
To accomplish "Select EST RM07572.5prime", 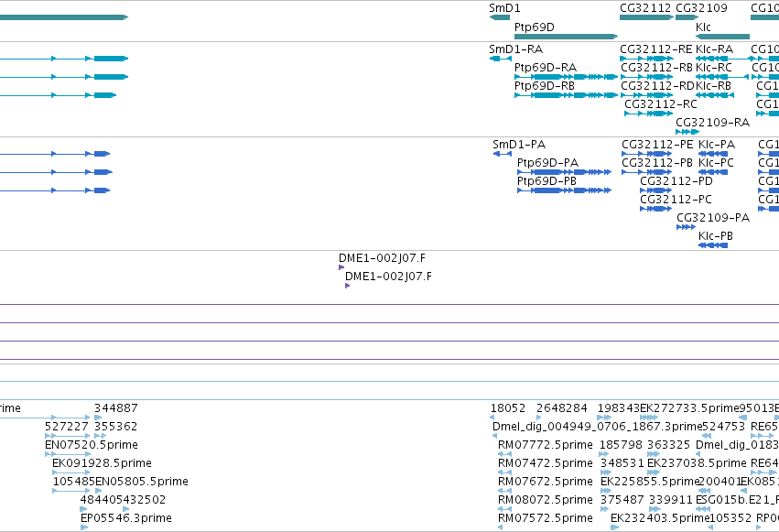I will (x=500, y=527).
